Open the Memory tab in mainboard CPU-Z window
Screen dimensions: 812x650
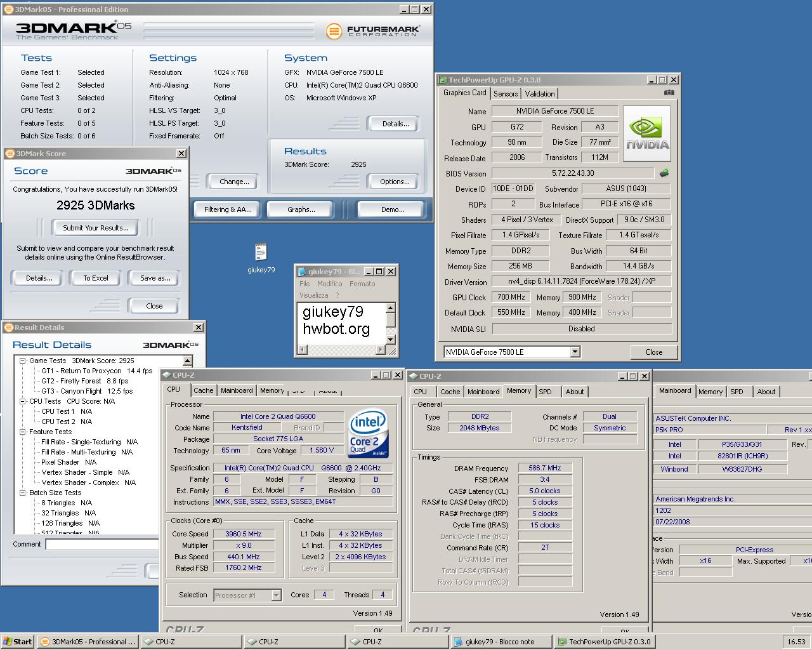coord(710,392)
